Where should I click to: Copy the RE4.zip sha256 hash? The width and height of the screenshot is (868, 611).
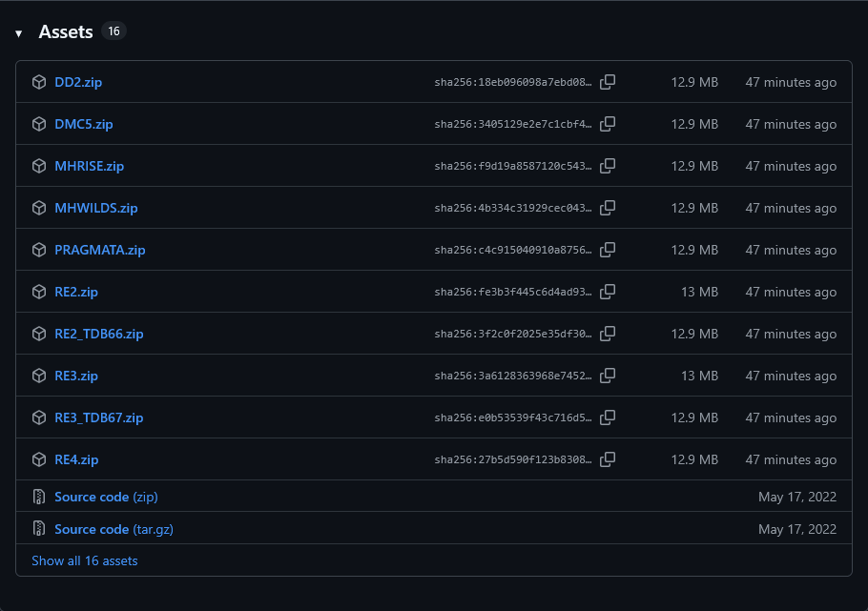[x=608, y=459]
